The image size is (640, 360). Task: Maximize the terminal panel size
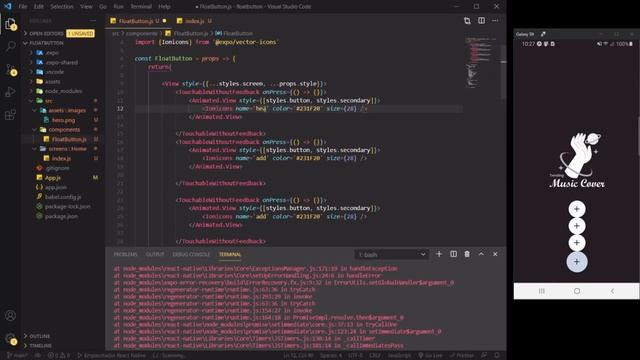coord(481,254)
